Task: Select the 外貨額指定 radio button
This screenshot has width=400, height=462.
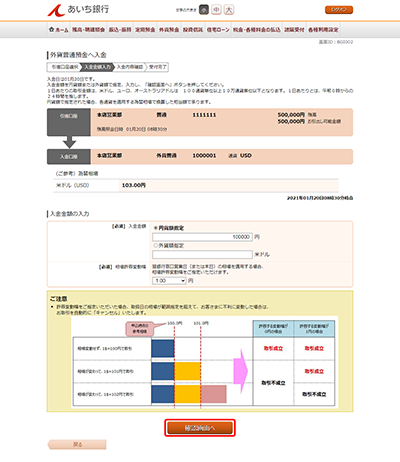Action: point(155,245)
